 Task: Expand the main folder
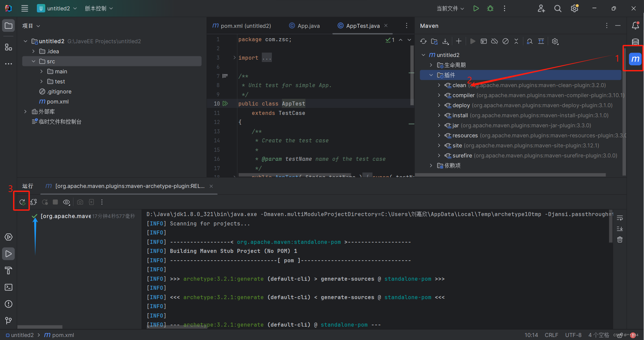[41, 71]
